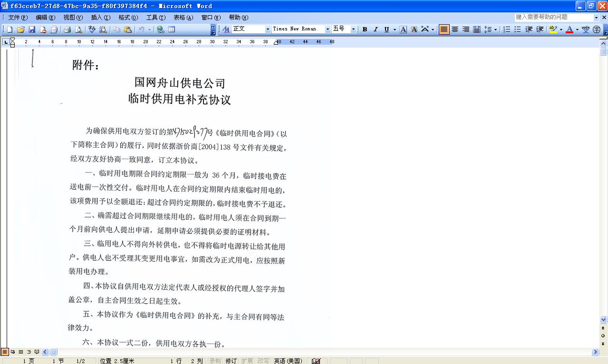This screenshot has height=364, width=608.
Task: Open the undo history dropdown arrow
Action: point(149,29)
